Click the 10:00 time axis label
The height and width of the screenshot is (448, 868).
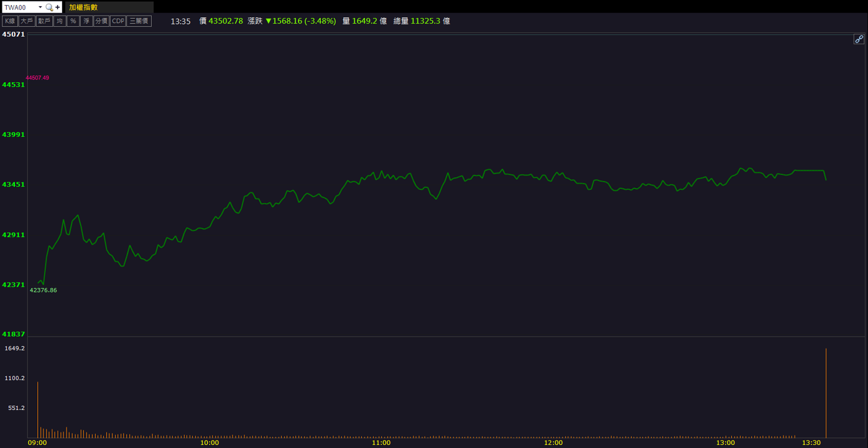(x=210, y=443)
